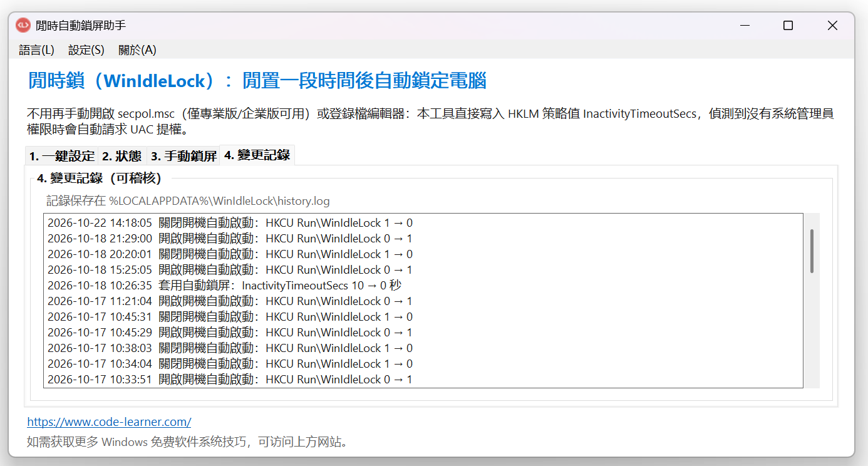Select the 4. 變更記錄 tab
The width and height of the screenshot is (868, 466).
point(257,155)
